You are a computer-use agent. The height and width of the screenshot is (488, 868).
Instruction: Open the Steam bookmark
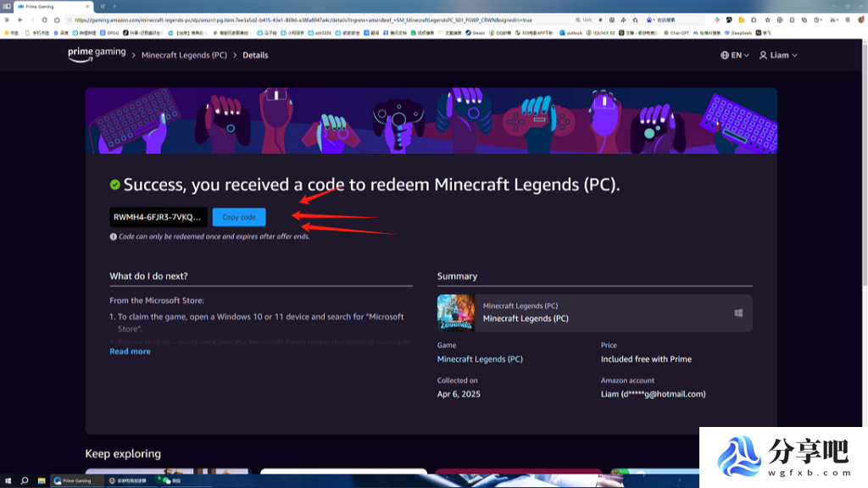pyautogui.click(x=475, y=33)
